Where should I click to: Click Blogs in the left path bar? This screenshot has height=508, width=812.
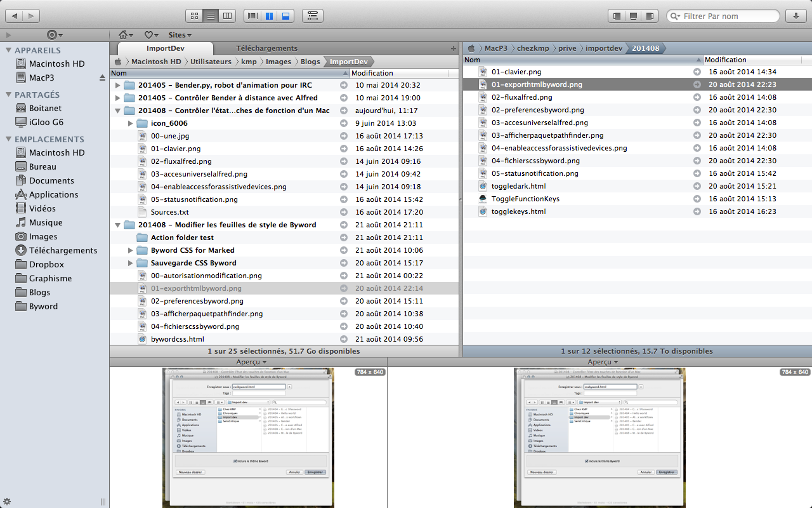click(x=310, y=62)
